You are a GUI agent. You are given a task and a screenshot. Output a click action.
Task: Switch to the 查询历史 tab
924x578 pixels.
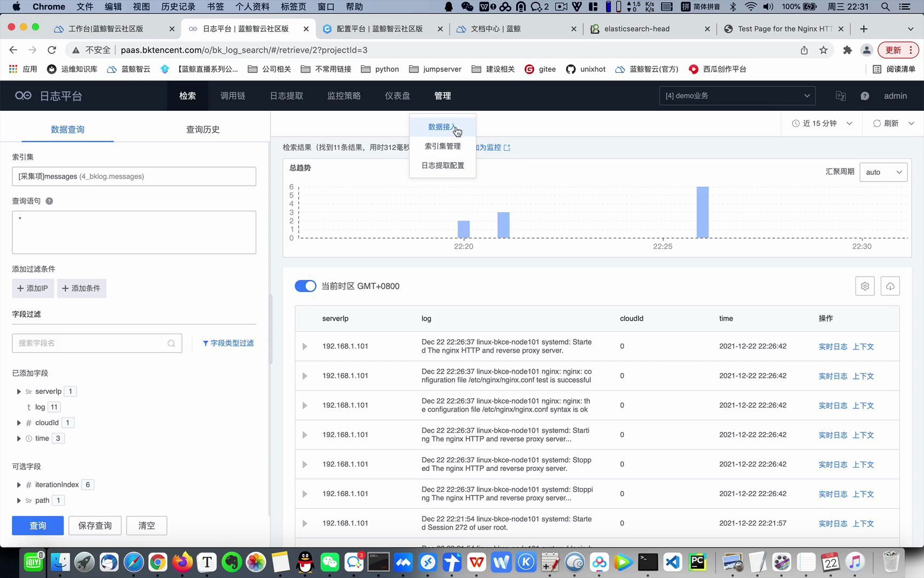[203, 130]
